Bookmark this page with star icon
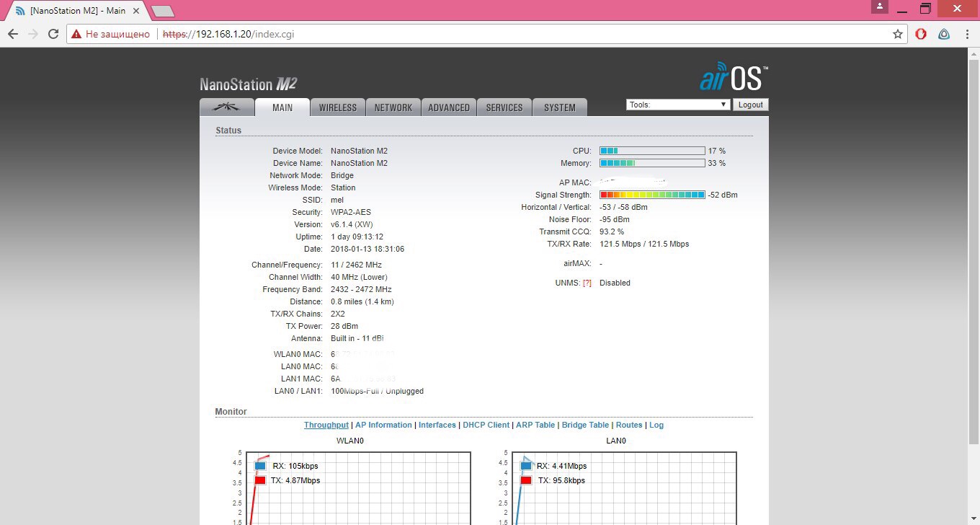 [x=898, y=34]
